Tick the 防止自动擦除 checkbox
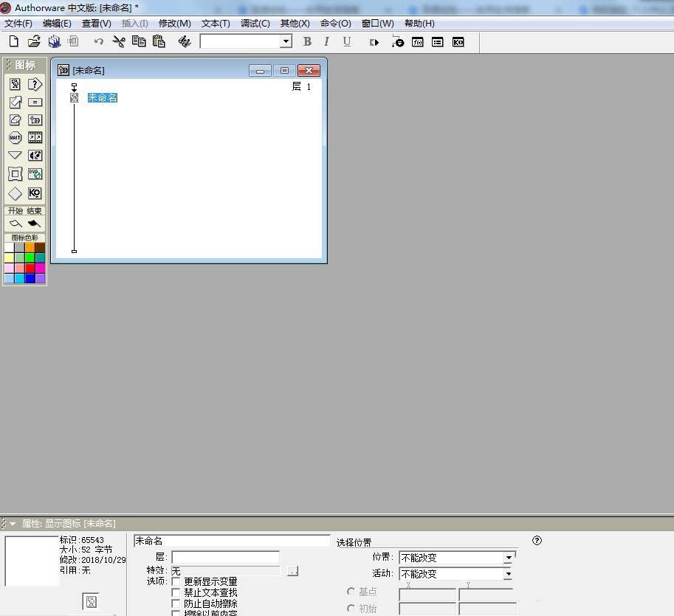The height and width of the screenshot is (616, 674). (176, 604)
